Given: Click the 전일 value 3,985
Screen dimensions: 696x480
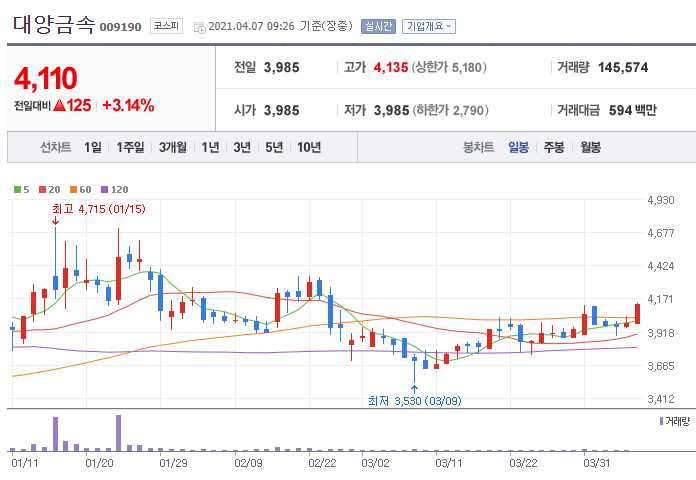Looking at the screenshot, I should pyautogui.click(x=281, y=67).
